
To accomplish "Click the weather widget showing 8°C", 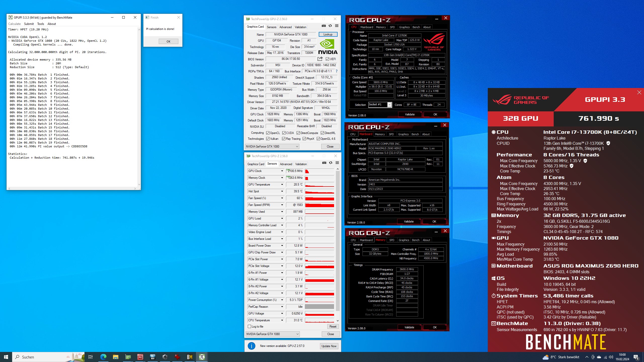I will click(561, 357).
